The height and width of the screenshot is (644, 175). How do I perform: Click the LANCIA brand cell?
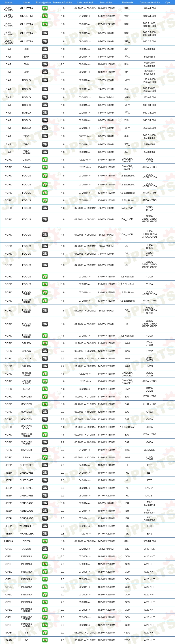[9, 541]
